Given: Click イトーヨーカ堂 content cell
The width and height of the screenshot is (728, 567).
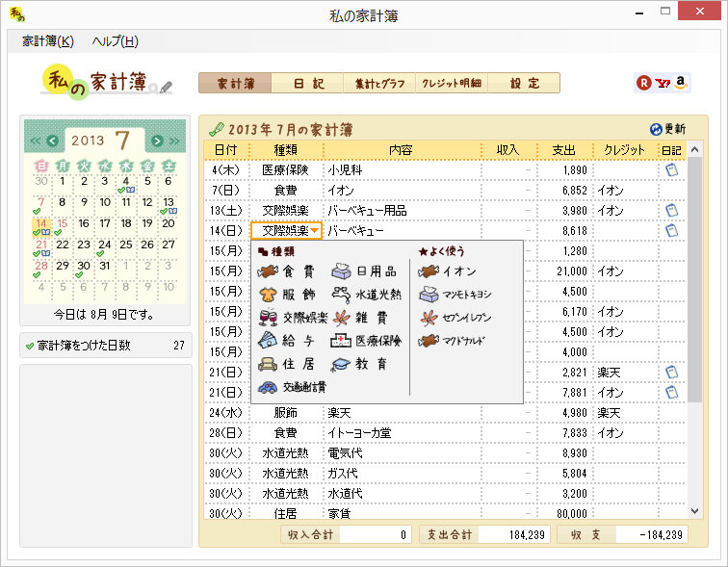Looking at the screenshot, I should (403, 433).
